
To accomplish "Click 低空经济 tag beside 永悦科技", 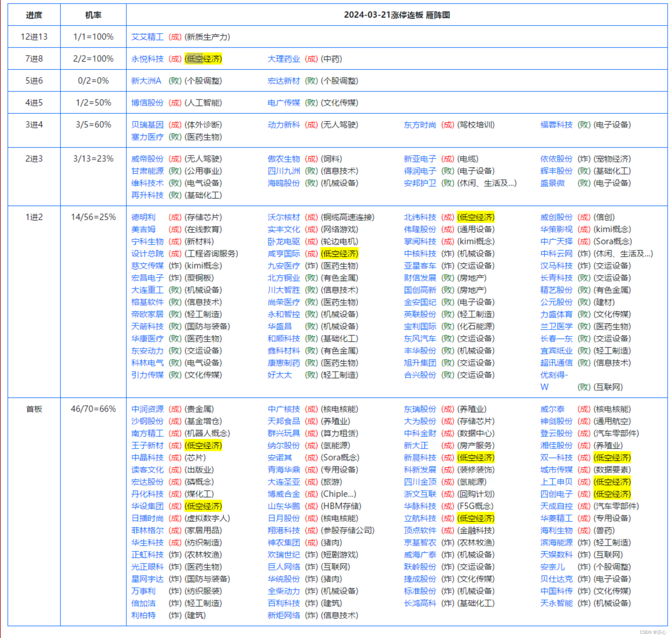I will coord(203,59).
